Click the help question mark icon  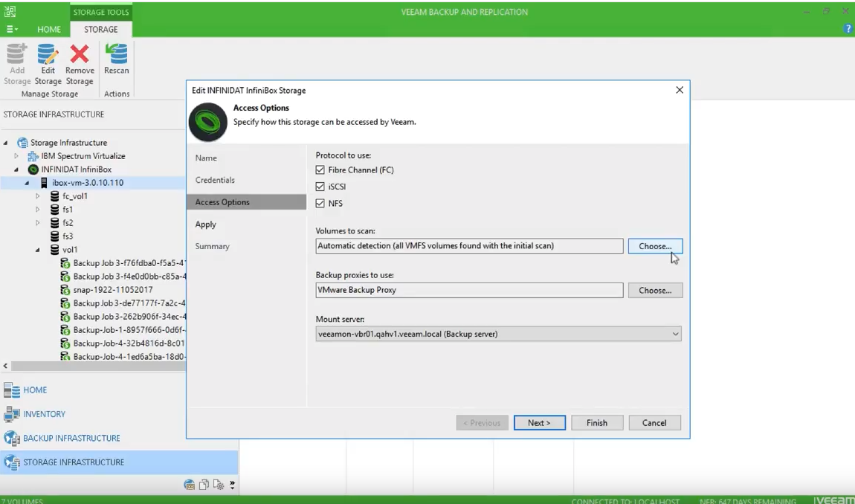pyautogui.click(x=848, y=29)
